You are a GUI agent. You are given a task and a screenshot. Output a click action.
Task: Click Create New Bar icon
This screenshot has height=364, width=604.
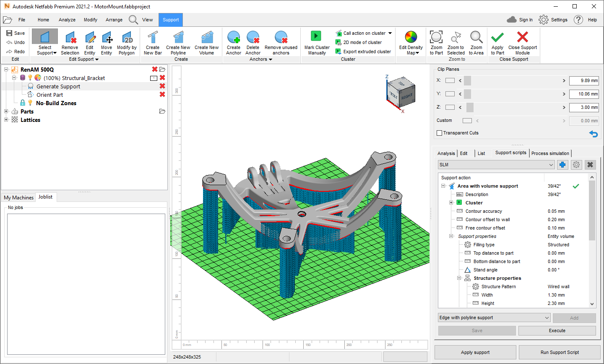(153, 37)
